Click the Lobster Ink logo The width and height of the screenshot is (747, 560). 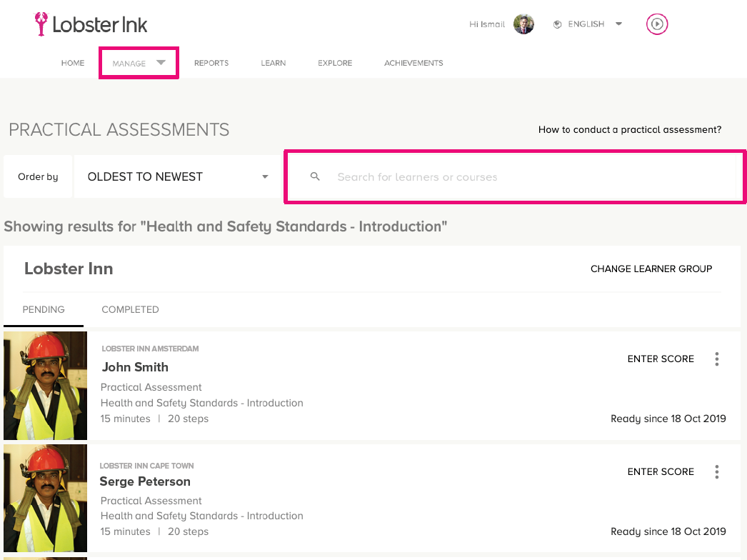click(91, 24)
